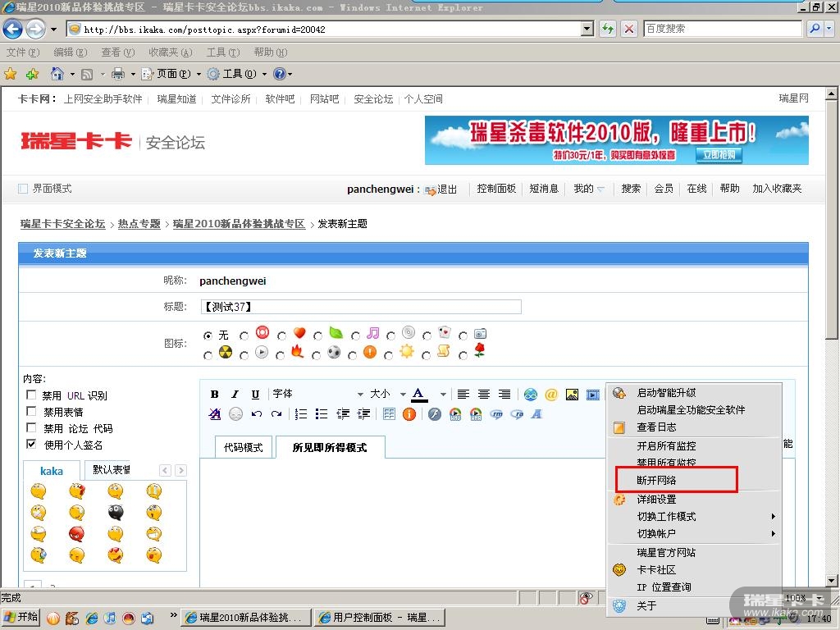Click the 百度搜索 search box
This screenshot has width=840, height=630.
(x=723, y=29)
